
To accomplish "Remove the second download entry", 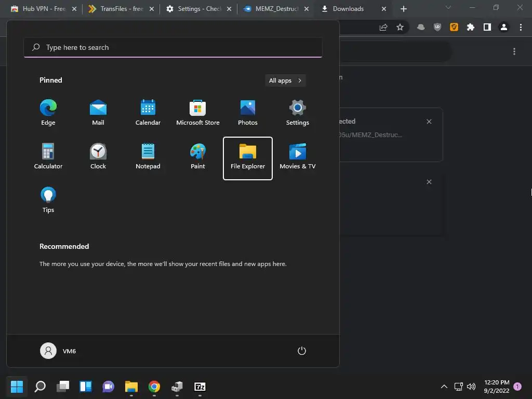I will tap(429, 182).
